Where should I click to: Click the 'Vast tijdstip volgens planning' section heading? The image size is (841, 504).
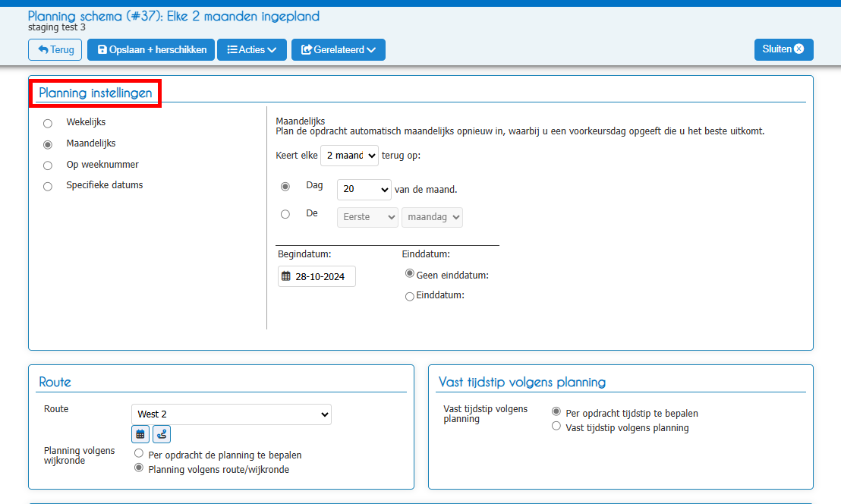pyautogui.click(x=522, y=382)
